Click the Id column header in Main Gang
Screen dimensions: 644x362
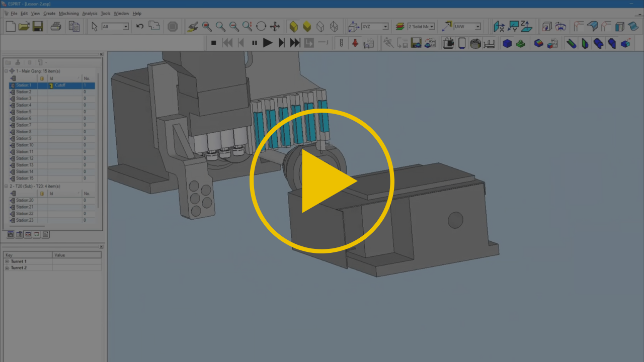pyautogui.click(x=65, y=78)
